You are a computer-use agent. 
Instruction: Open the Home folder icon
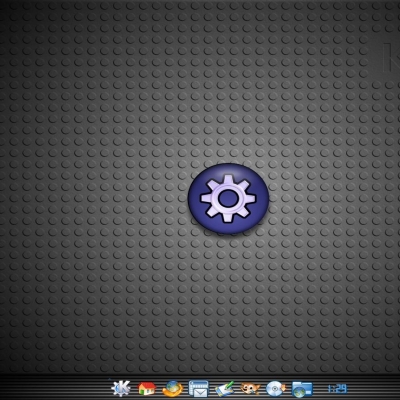(x=147, y=388)
